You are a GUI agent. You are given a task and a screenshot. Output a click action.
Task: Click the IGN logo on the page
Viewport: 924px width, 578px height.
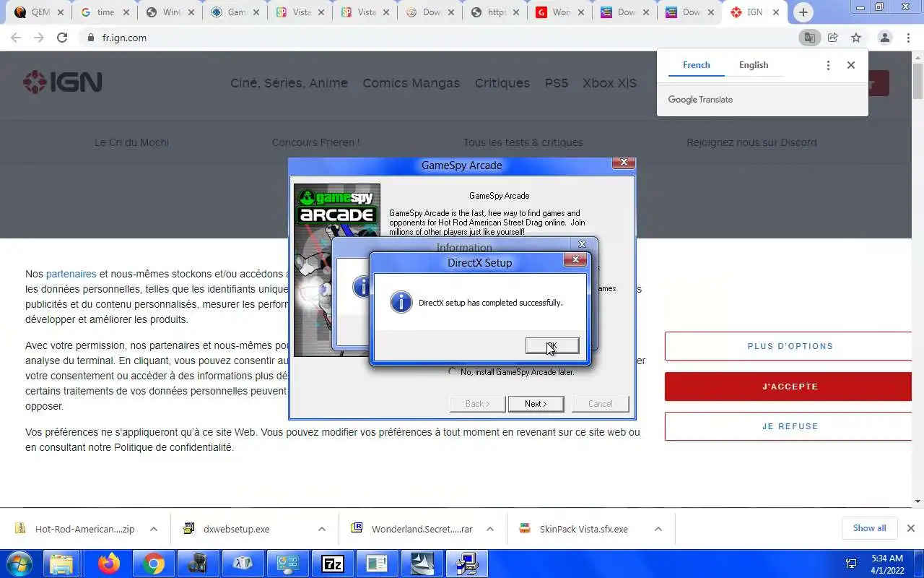point(63,82)
